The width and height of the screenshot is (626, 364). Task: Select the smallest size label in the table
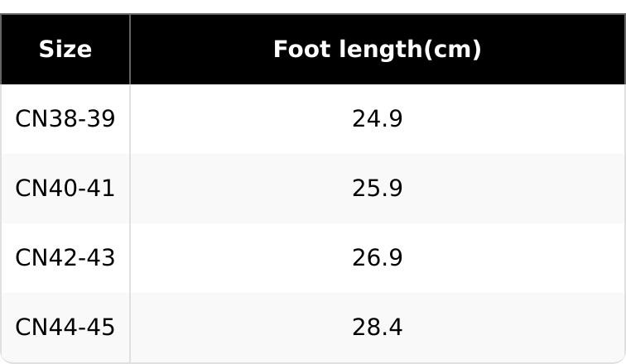pos(65,119)
